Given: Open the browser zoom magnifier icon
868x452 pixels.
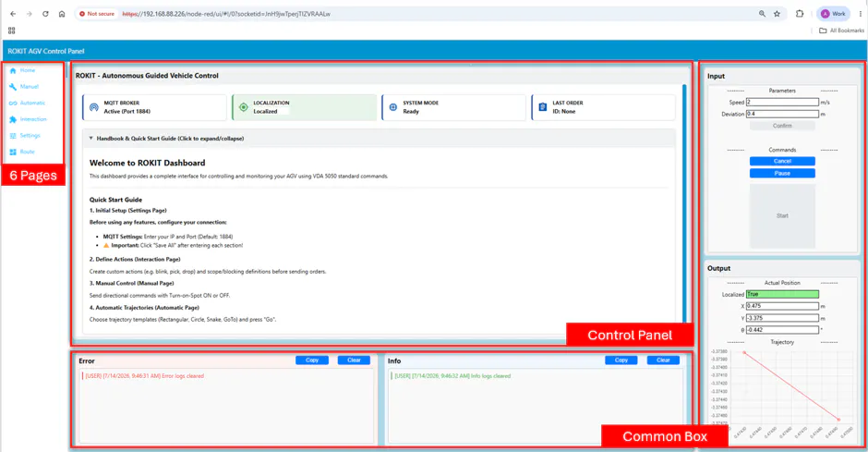Looking at the screenshot, I should (762, 14).
